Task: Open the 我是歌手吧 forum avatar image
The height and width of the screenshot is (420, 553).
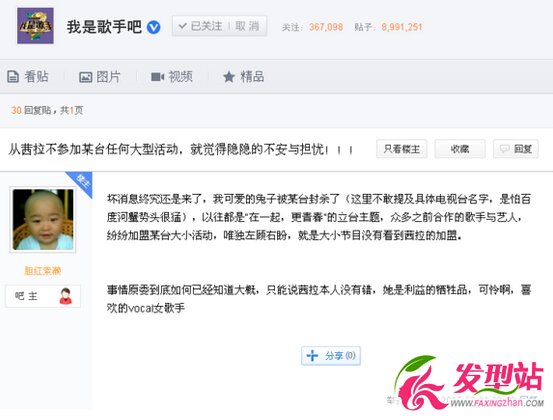Action: tap(35, 26)
